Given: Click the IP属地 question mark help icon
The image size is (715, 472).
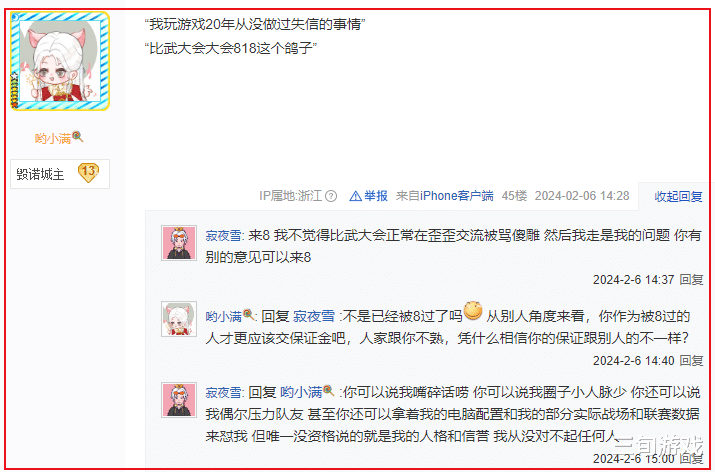Looking at the screenshot, I should 331,196.
